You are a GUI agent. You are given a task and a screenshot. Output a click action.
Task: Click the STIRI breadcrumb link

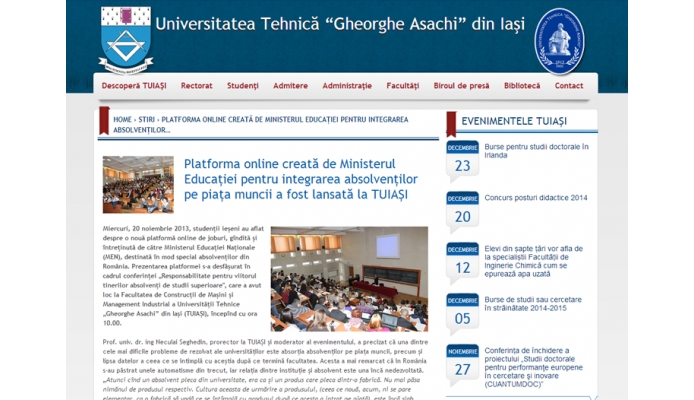pos(147,119)
